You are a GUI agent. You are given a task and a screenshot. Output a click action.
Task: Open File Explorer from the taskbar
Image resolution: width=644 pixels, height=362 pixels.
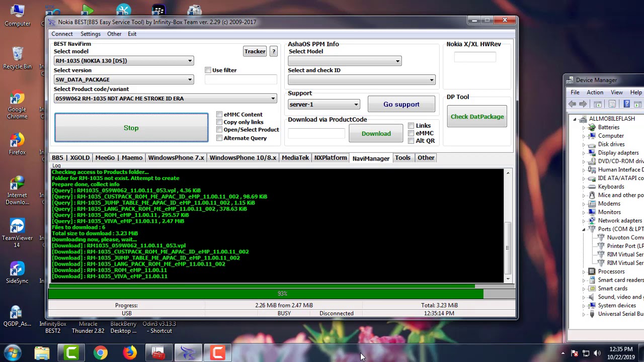point(42,353)
